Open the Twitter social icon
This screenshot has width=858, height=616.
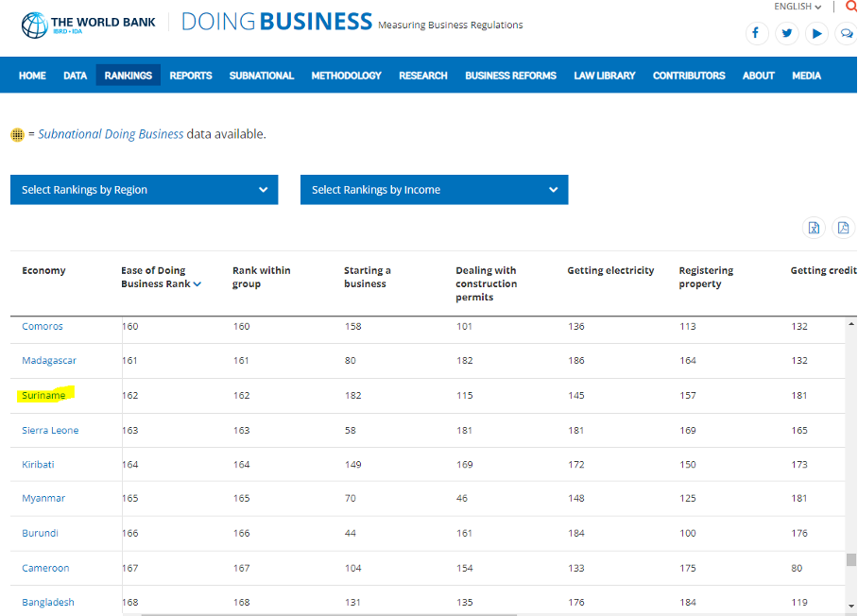click(786, 33)
